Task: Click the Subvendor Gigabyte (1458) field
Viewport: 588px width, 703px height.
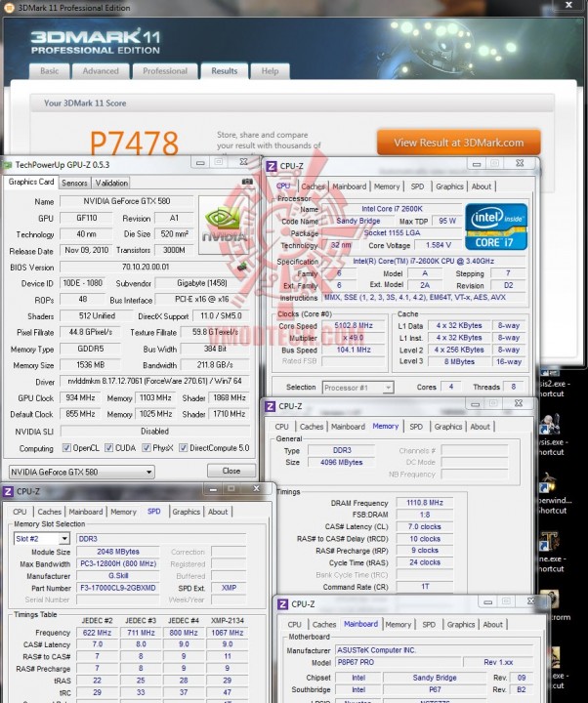Action: tap(202, 283)
